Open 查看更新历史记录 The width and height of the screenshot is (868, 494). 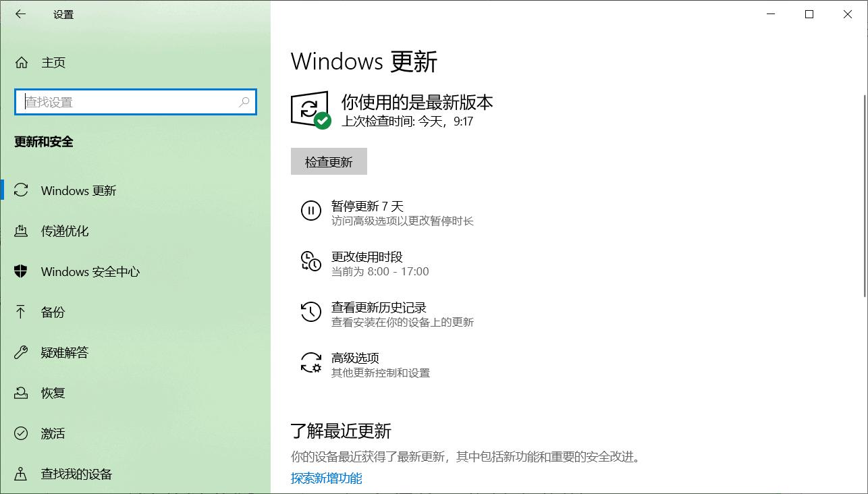378,306
